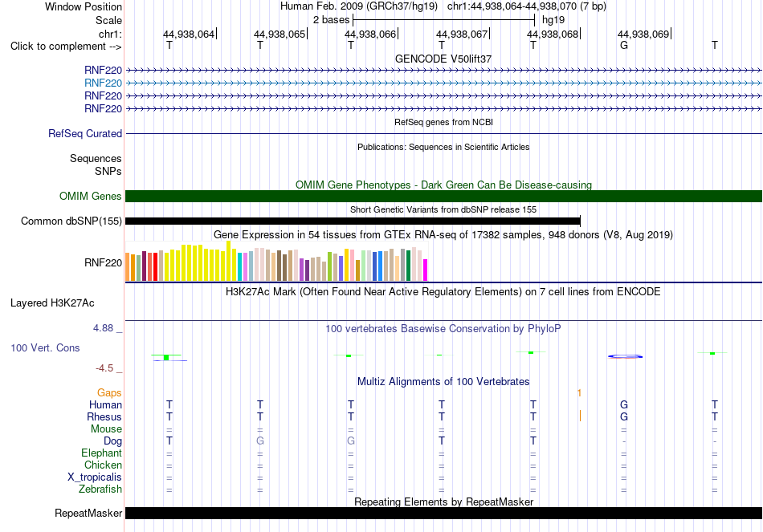Click the G base in complement row
This screenshot has height=532, width=763.
coord(624,45)
